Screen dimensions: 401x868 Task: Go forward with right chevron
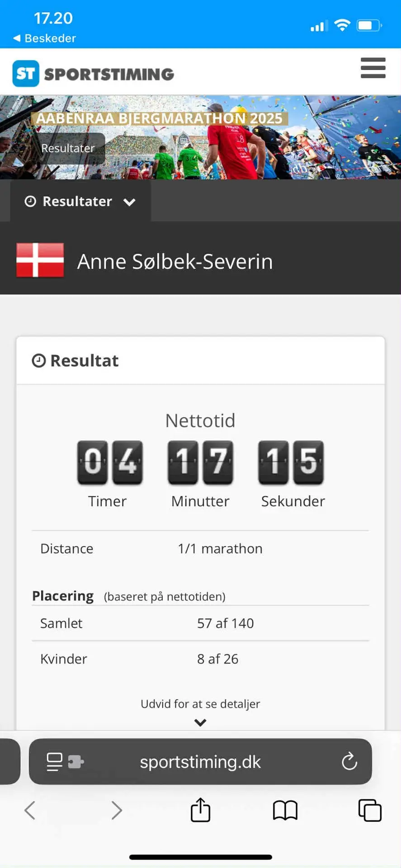tap(117, 810)
